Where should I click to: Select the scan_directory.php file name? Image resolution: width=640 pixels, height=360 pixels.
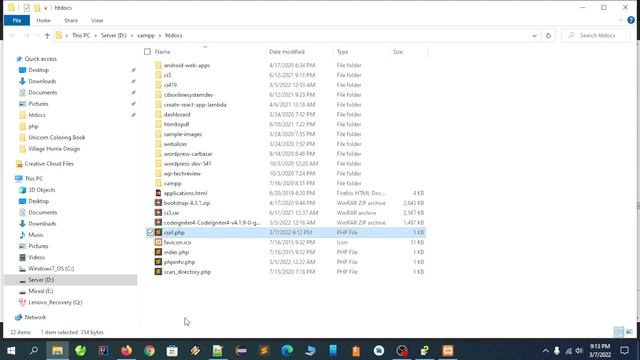pyautogui.click(x=187, y=272)
